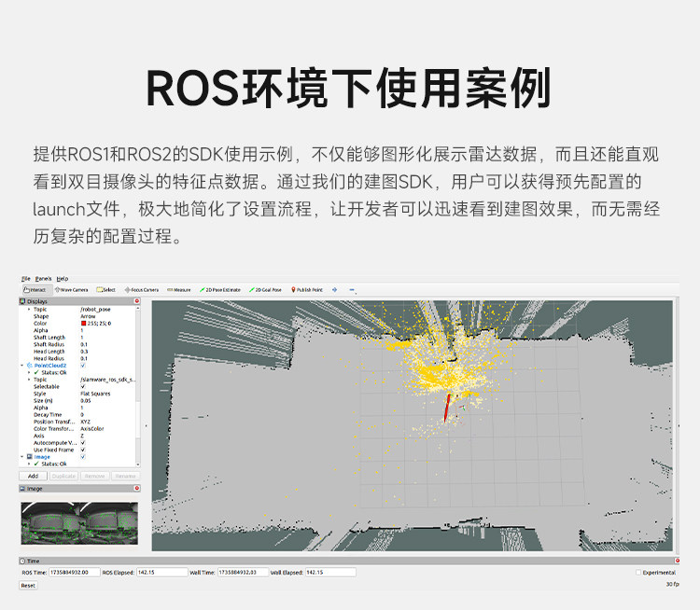Image resolution: width=700 pixels, height=610 pixels.
Task: Collapse the PointCloud2 tree node
Action: pos(22,366)
